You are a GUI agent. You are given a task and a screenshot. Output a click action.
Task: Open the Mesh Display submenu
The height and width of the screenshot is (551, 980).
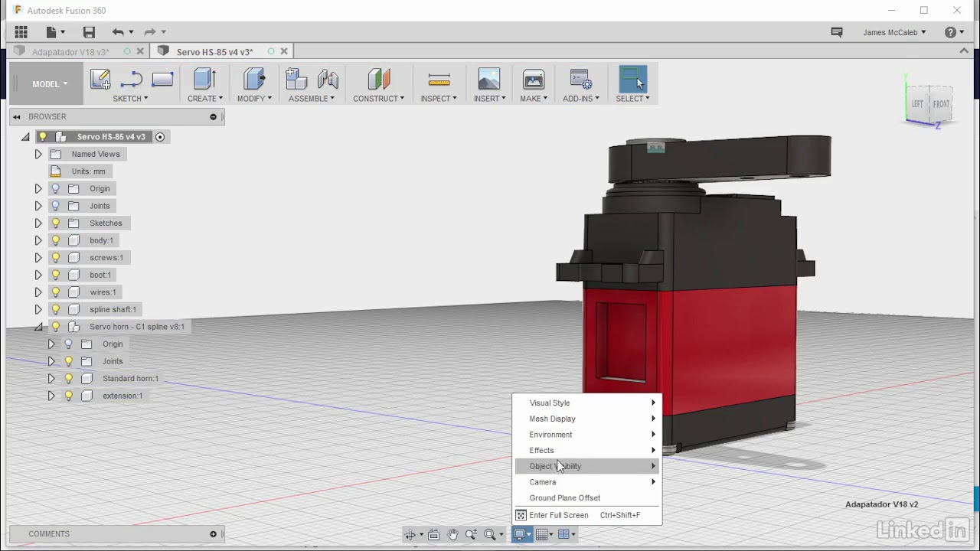coord(587,419)
